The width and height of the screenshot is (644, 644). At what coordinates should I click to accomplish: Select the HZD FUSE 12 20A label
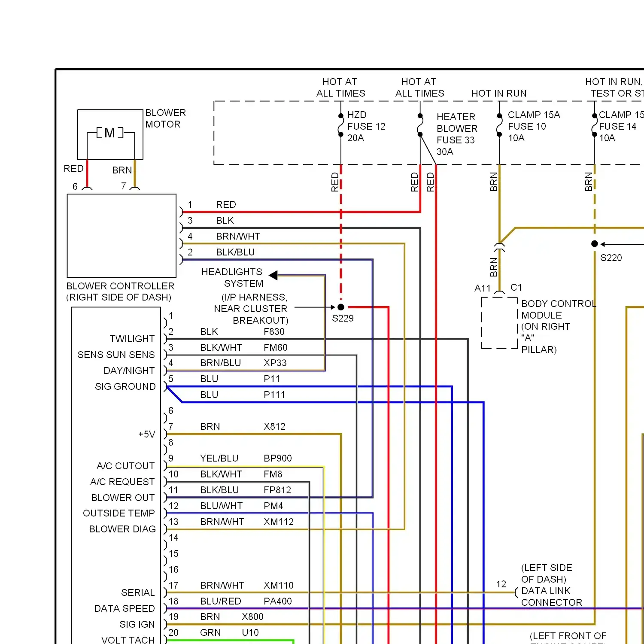click(x=366, y=126)
